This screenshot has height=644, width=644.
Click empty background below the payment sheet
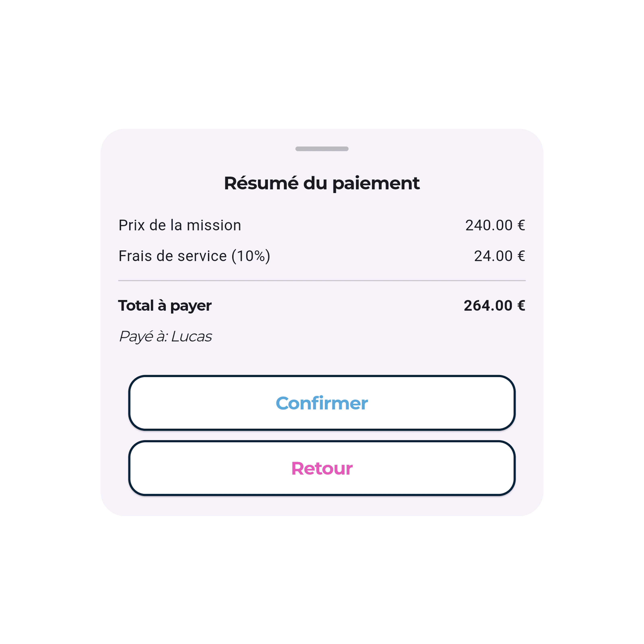(x=322, y=580)
